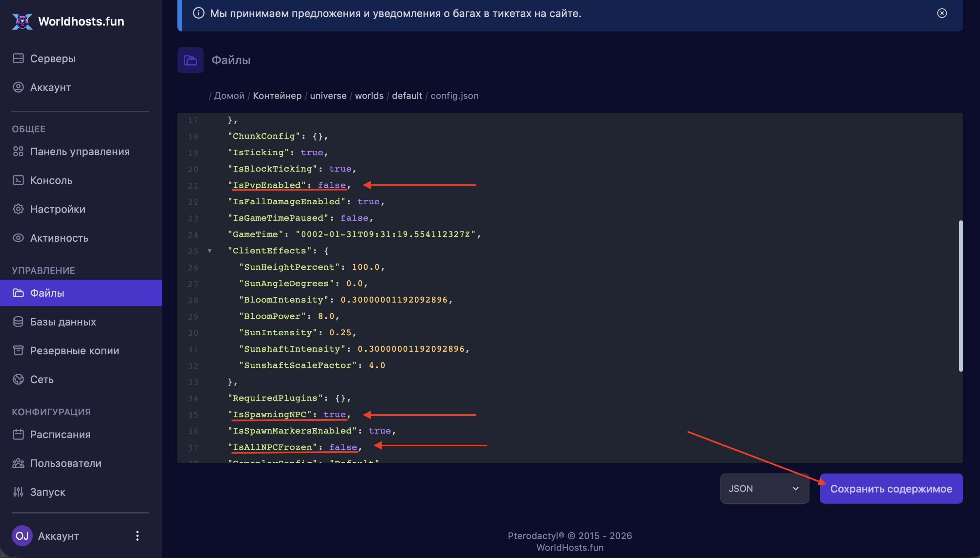Screen dimensions: 980x558
Task: Open Settings via the gear icon
Action: [x=18, y=209]
